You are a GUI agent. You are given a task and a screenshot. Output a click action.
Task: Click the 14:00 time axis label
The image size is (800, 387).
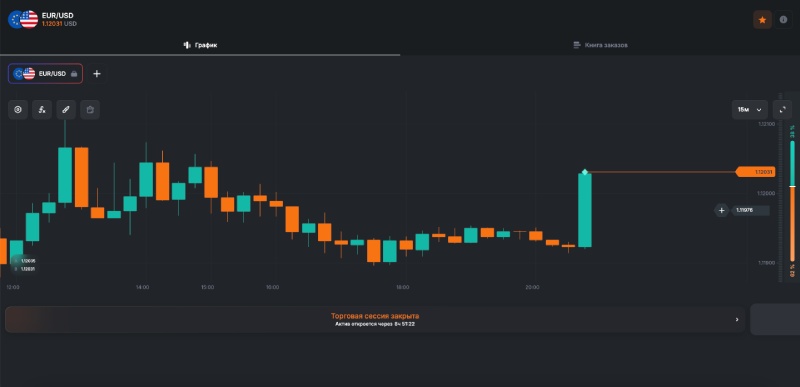tap(142, 288)
